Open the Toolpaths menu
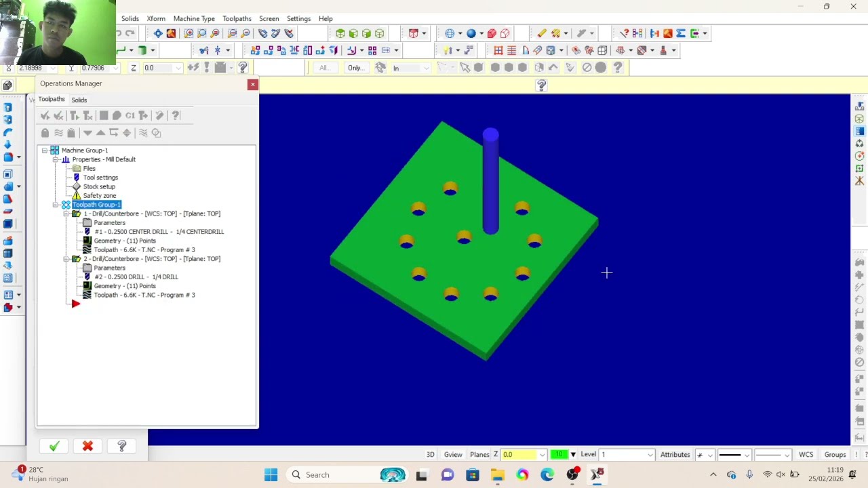Viewport: 868px width, 488px height. [237, 19]
